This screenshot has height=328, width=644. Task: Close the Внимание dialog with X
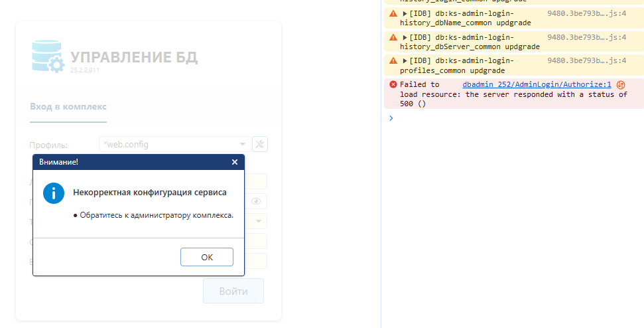pos(235,162)
